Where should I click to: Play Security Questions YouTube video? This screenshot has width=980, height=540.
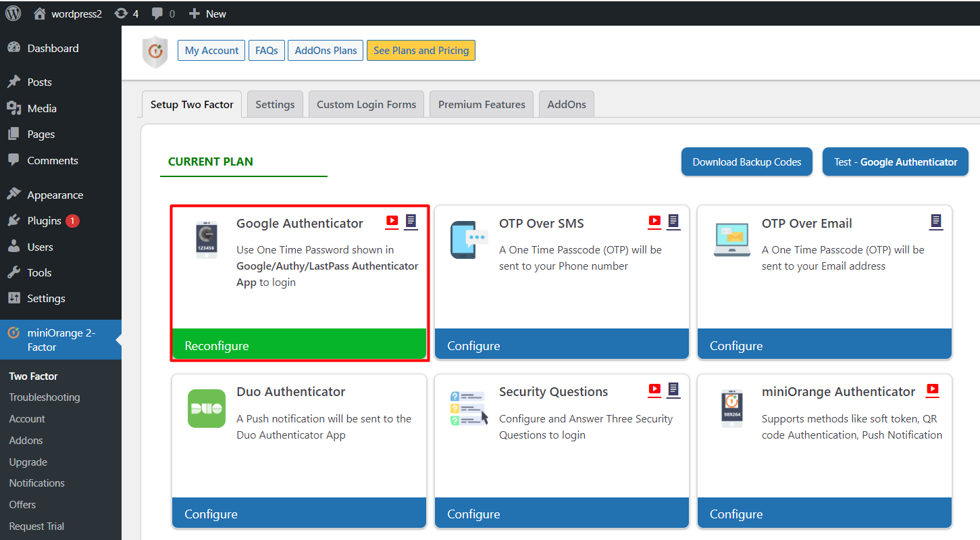[x=654, y=389]
